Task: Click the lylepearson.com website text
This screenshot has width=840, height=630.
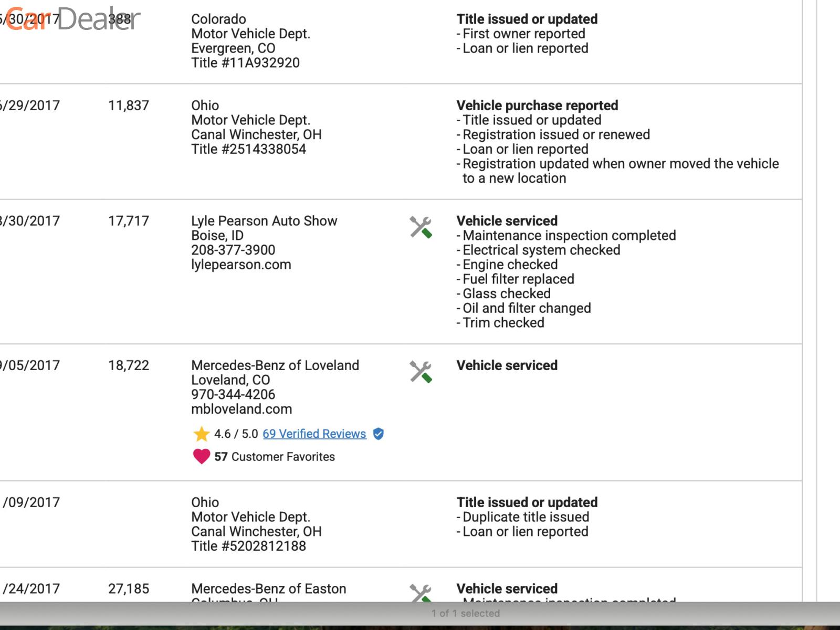Action: tap(241, 265)
